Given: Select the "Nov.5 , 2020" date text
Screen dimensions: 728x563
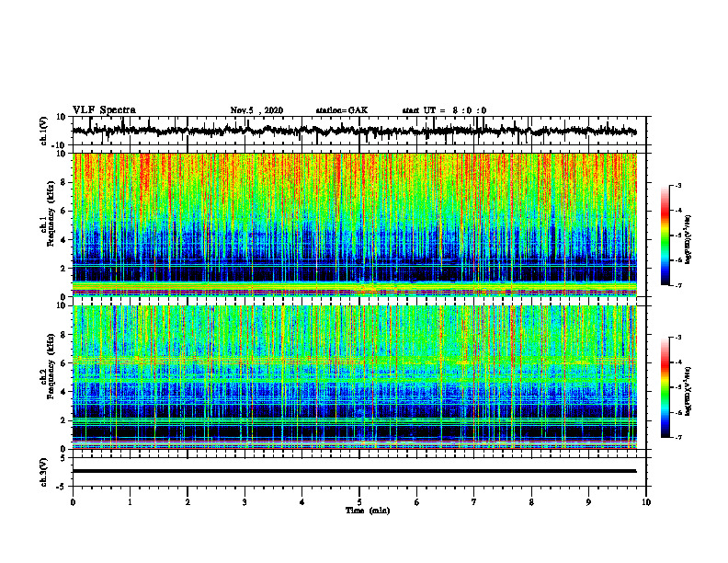Looking at the screenshot, I should point(256,110).
